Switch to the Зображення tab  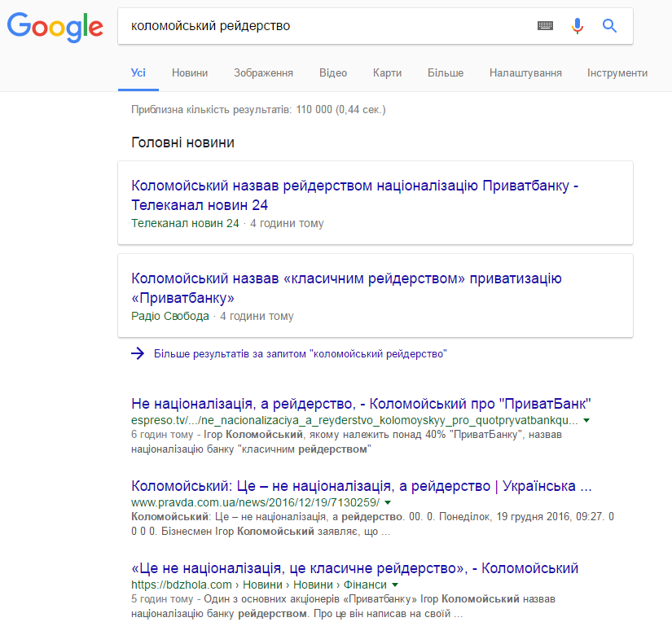click(263, 72)
